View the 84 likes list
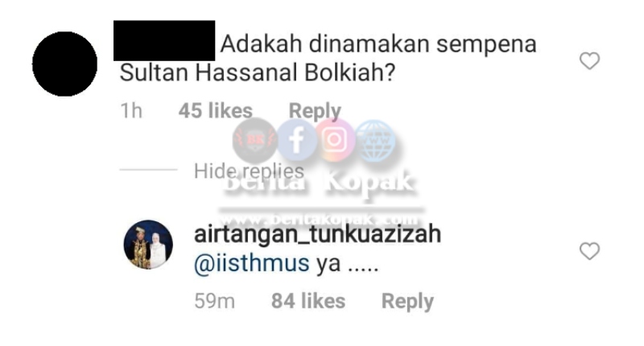Viewport: 644px width, 346px height. 308,301
